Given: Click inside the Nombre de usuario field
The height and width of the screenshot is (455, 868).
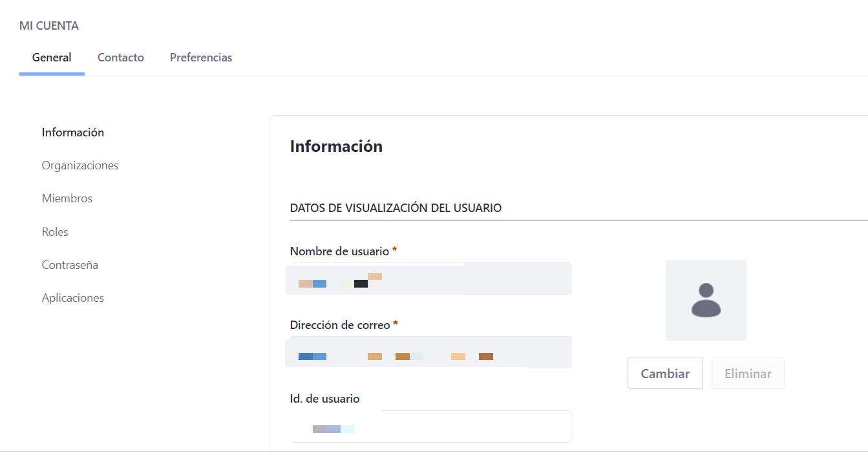Looking at the screenshot, I should (430, 279).
